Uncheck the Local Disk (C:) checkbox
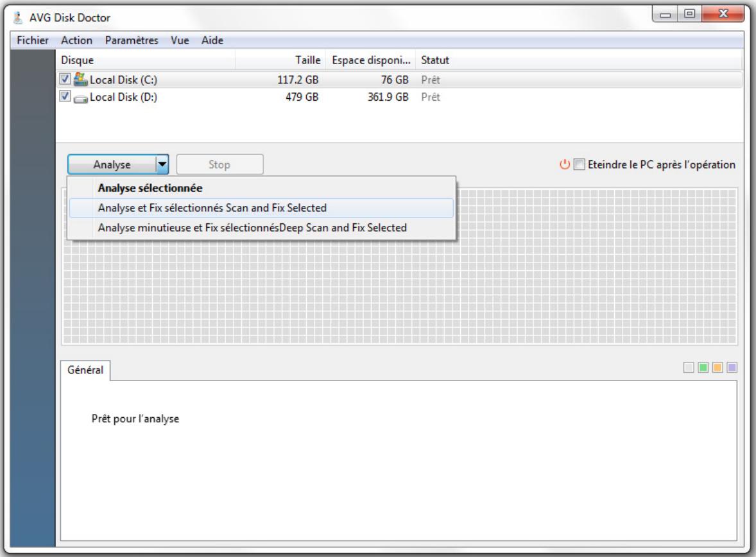This screenshot has height=557, width=756. click(x=65, y=78)
